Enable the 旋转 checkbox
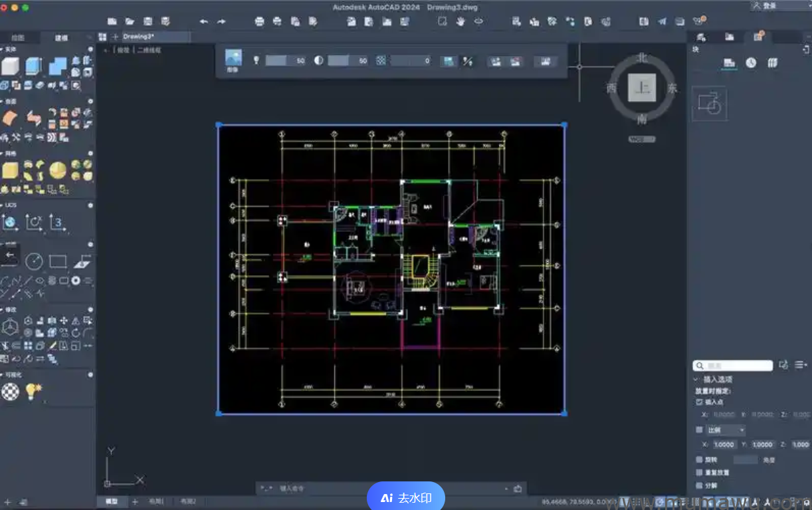The height and width of the screenshot is (510, 812). [x=699, y=459]
